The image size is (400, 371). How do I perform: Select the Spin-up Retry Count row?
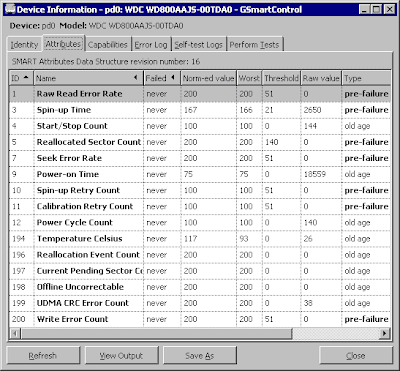click(x=200, y=190)
